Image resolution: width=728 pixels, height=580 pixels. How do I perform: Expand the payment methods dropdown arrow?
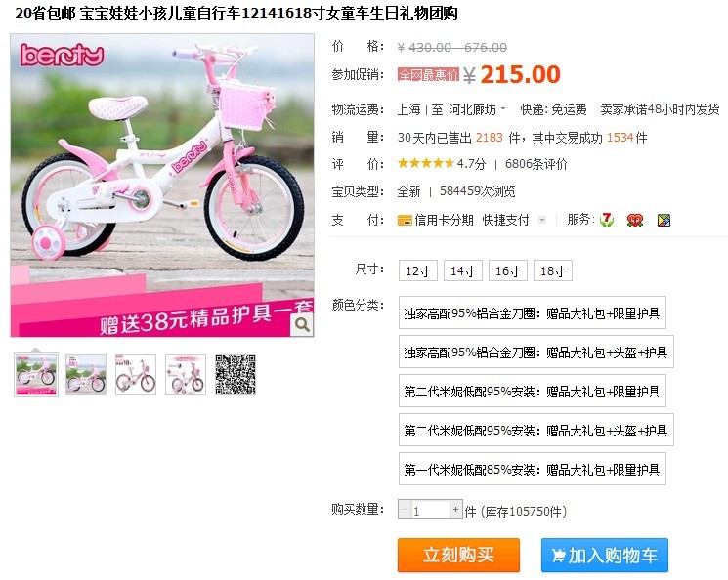click(x=541, y=220)
